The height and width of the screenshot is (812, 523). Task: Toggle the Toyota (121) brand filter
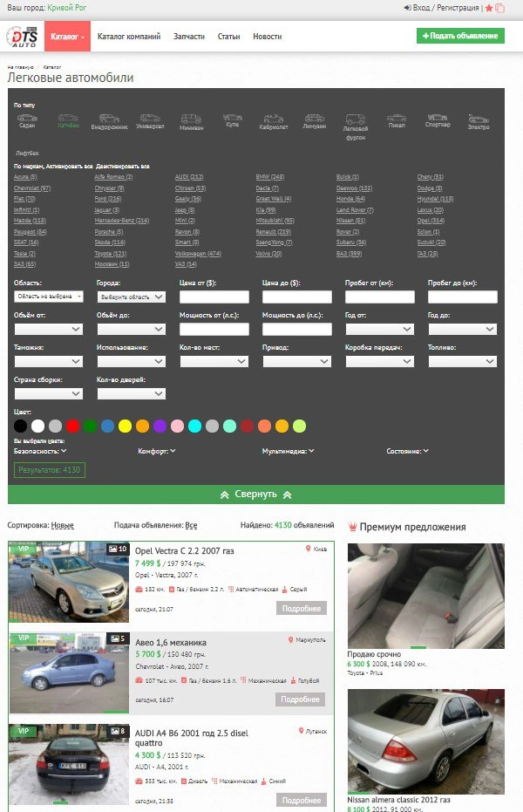[x=110, y=254]
